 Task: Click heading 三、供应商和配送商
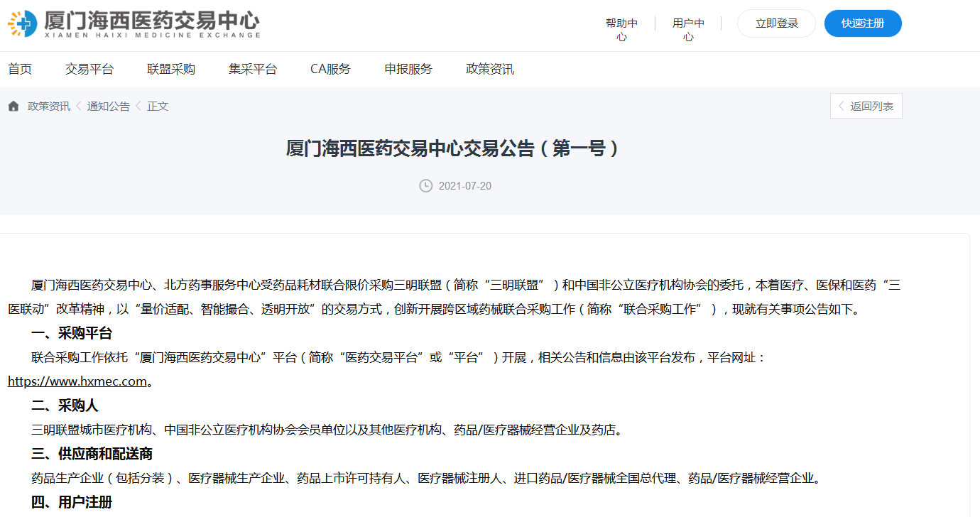point(92,454)
